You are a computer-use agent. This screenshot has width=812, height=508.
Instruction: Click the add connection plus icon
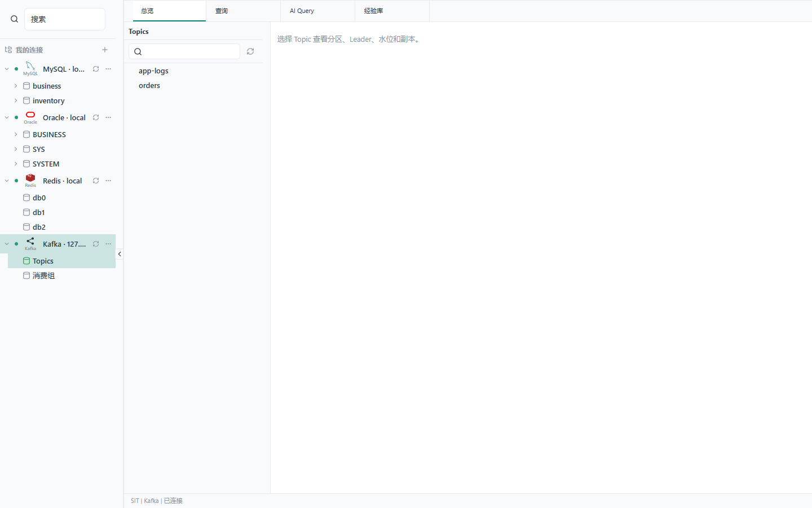click(105, 50)
